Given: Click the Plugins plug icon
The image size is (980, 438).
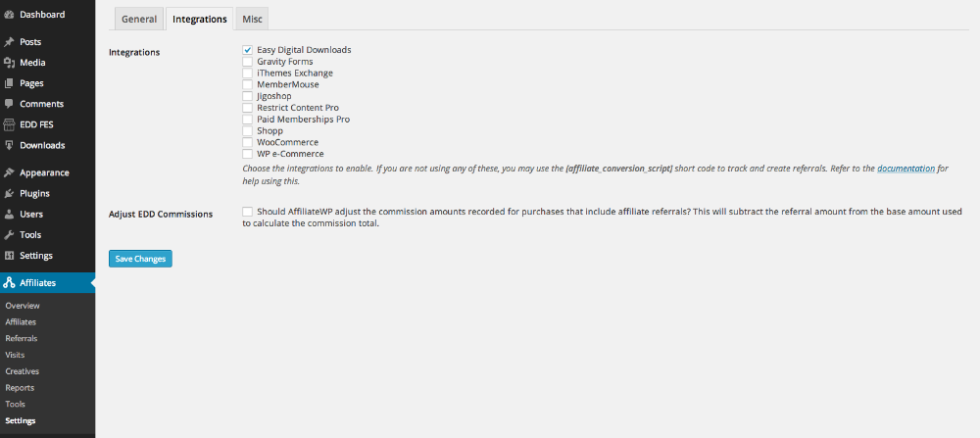Looking at the screenshot, I should coord(9,193).
